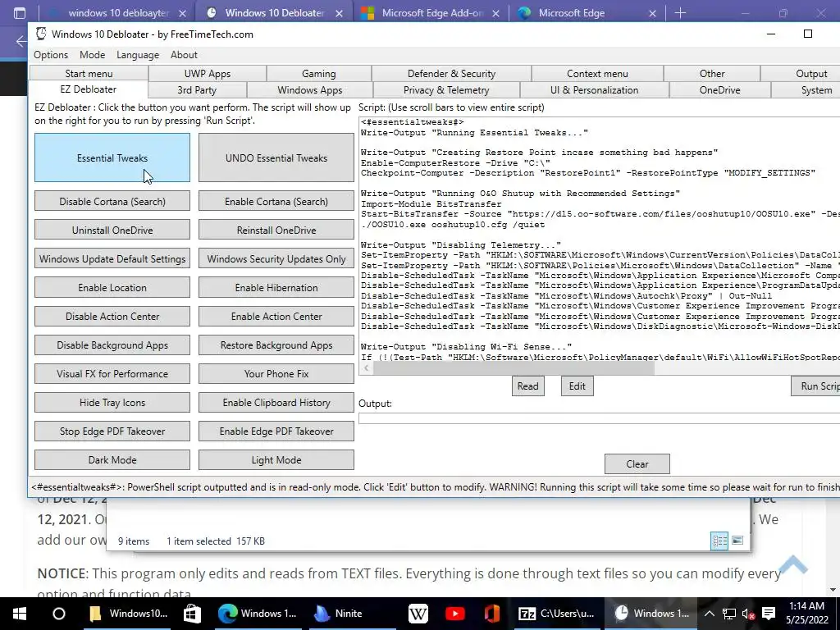Switch to the Start menu tab
Image resolution: width=840 pixels, height=630 pixels.
pos(89,73)
